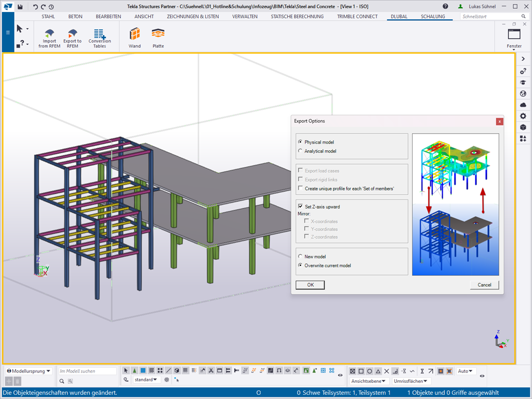Open the globe icon in the right sidebar
532x399 pixels.
pos(523,94)
